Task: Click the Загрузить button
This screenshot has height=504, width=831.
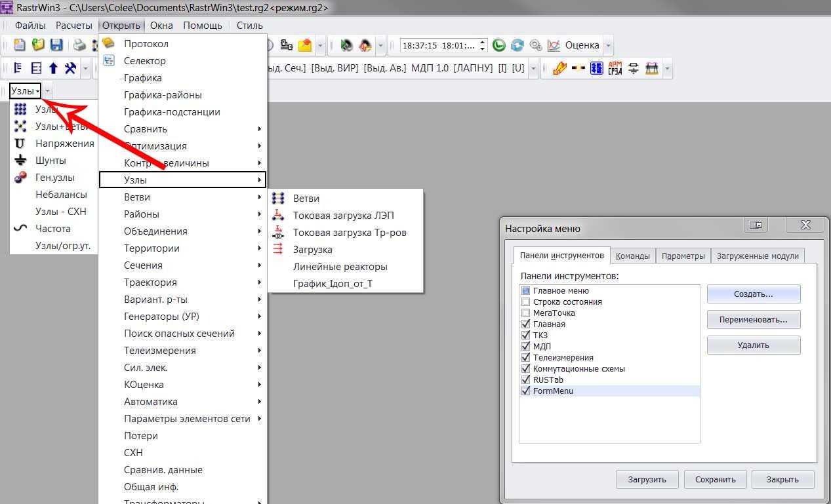Action: tap(647, 479)
